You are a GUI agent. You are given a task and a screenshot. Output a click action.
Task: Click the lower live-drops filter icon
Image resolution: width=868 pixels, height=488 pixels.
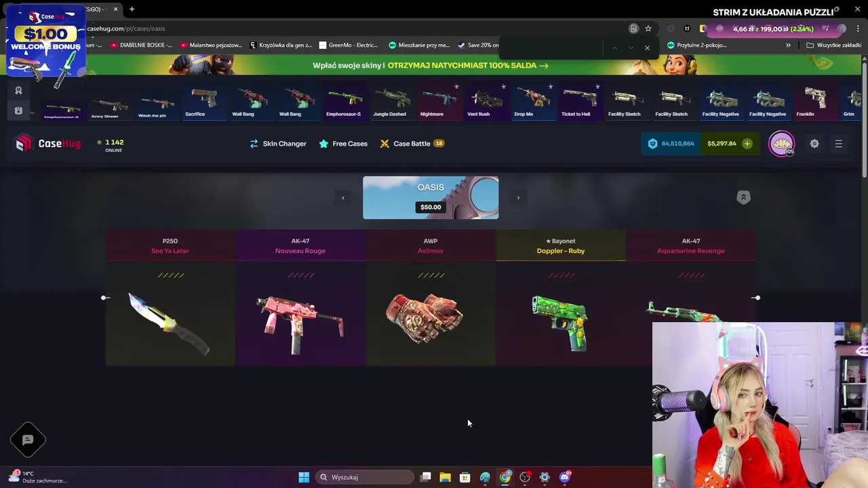click(18, 110)
